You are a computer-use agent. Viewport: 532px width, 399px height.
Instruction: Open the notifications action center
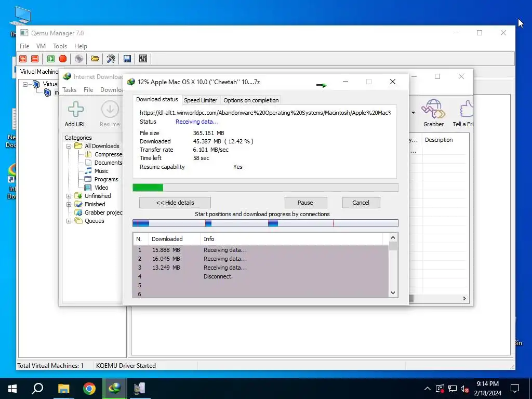(515, 389)
